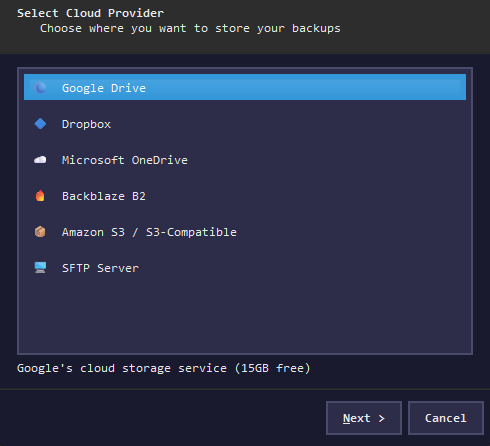Cancel the cloud provider wizard
Screen dimensions: 490x446
446,418
